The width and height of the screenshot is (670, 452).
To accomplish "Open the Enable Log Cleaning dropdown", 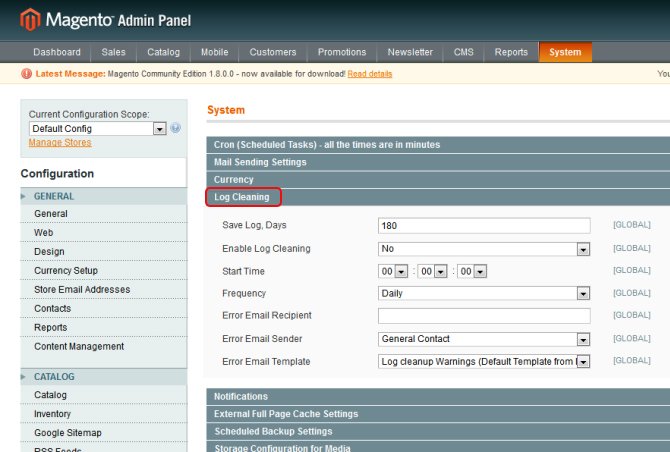I will [x=484, y=249].
